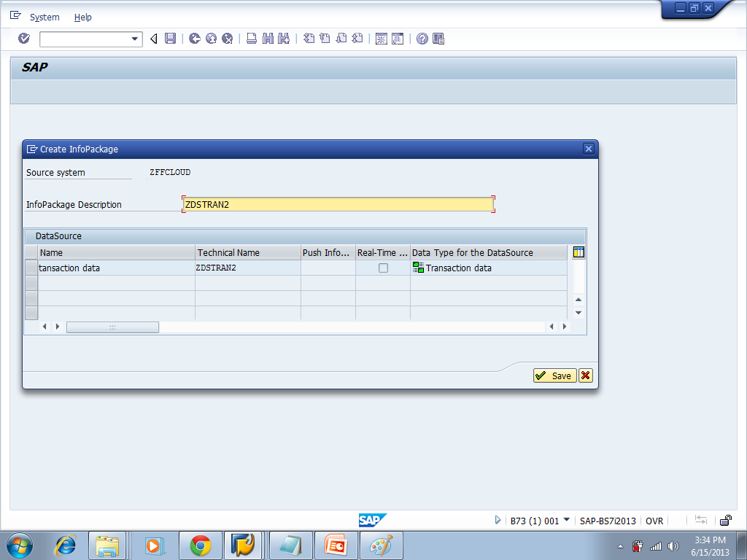
Task: Click the Cancel X toolbar icon
Action: pyautogui.click(x=228, y=39)
